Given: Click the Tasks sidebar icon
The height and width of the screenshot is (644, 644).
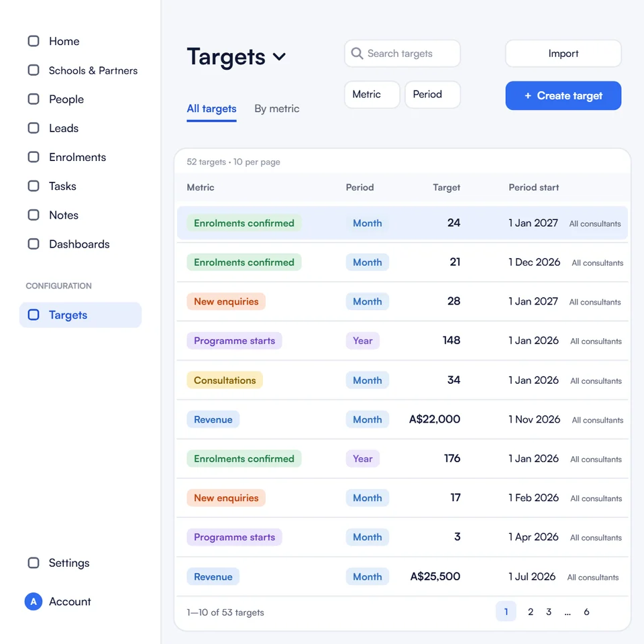Looking at the screenshot, I should click(34, 186).
